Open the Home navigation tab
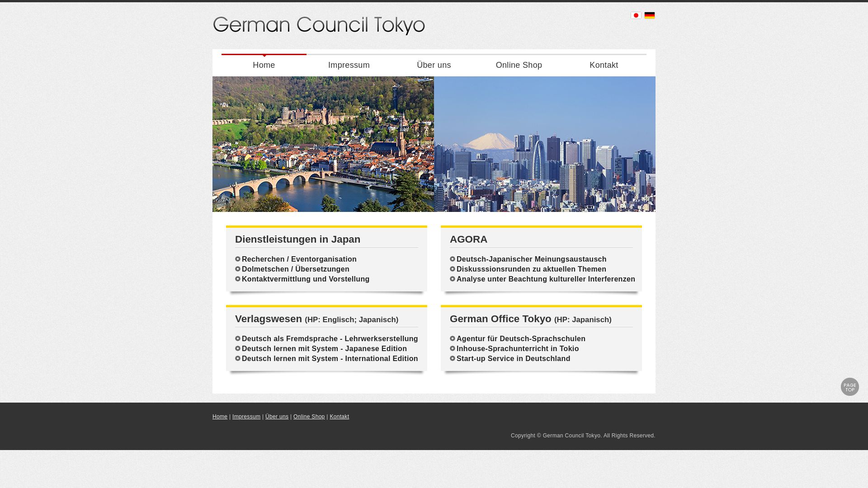Screen dimensions: 868x488 point(264,65)
